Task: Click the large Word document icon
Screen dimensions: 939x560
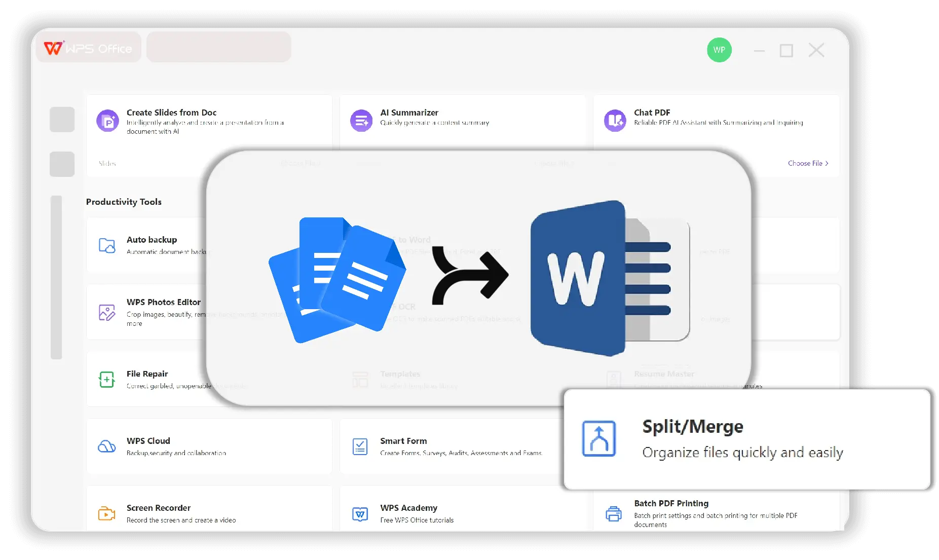Action: (610, 278)
